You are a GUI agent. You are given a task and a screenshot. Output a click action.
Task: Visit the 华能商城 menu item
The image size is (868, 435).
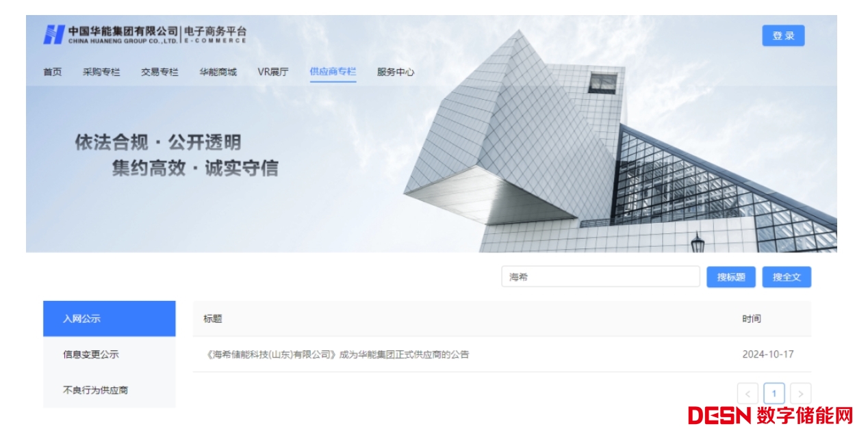click(218, 72)
